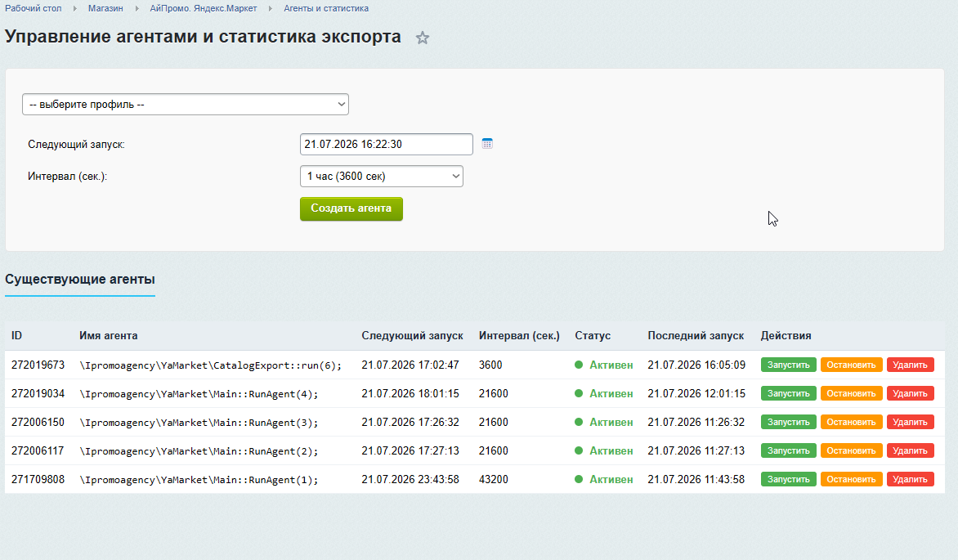958x560 pixels.
Task: Launch agent RunAgent(1) with Запустить
Action: [x=788, y=479]
